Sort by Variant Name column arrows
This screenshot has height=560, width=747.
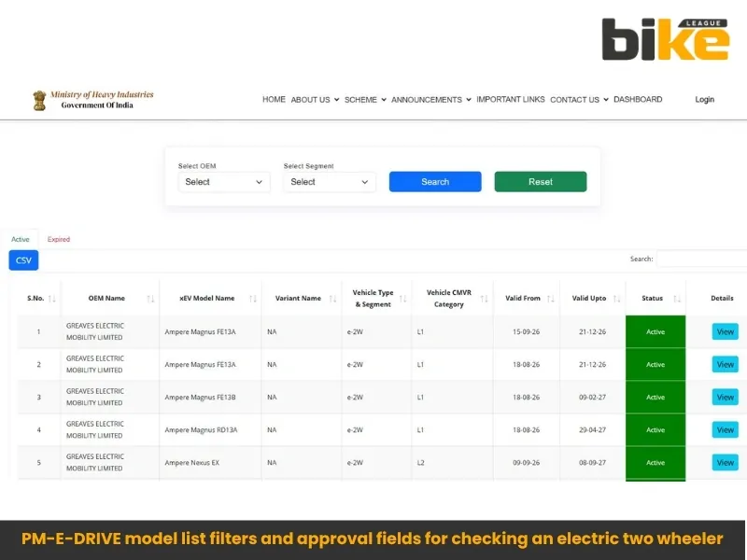(332, 299)
